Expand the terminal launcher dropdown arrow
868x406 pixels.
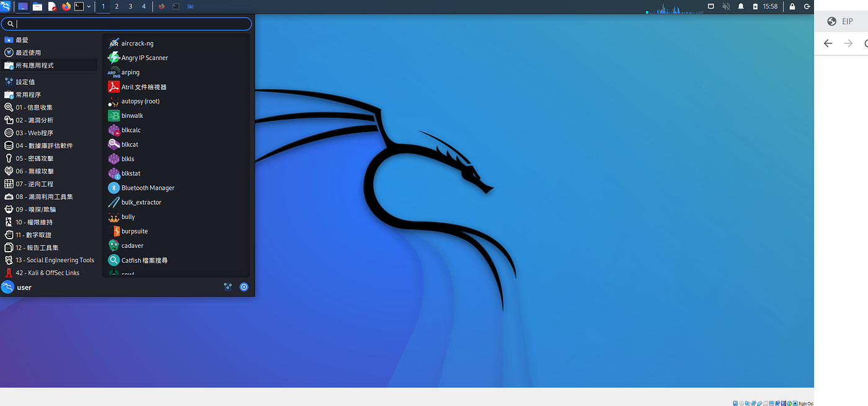(89, 6)
